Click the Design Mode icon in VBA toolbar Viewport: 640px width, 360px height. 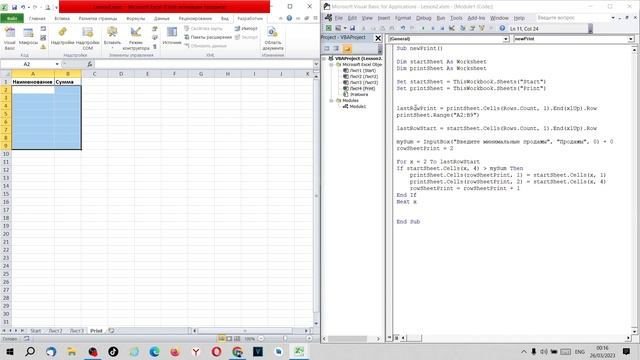tap(452, 28)
